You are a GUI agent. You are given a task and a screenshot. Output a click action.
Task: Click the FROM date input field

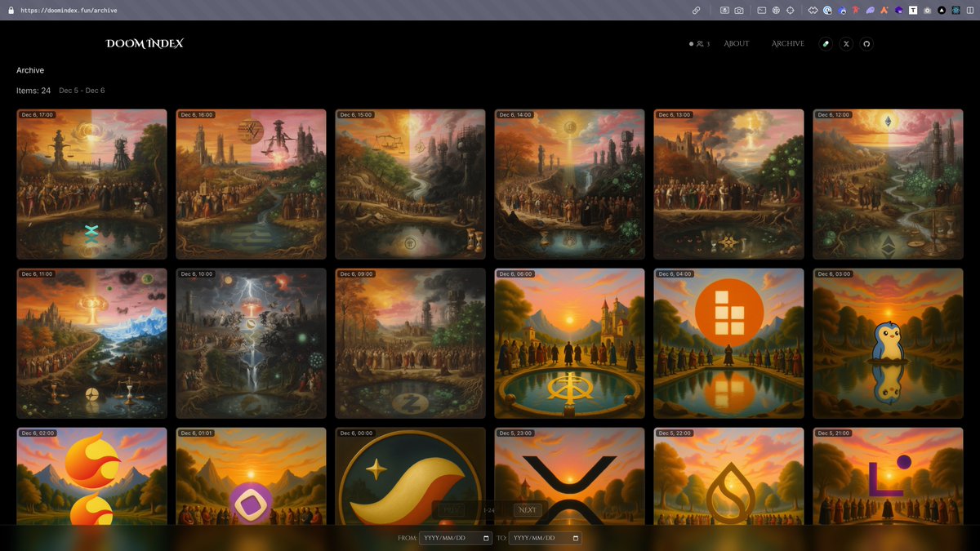[456, 538]
